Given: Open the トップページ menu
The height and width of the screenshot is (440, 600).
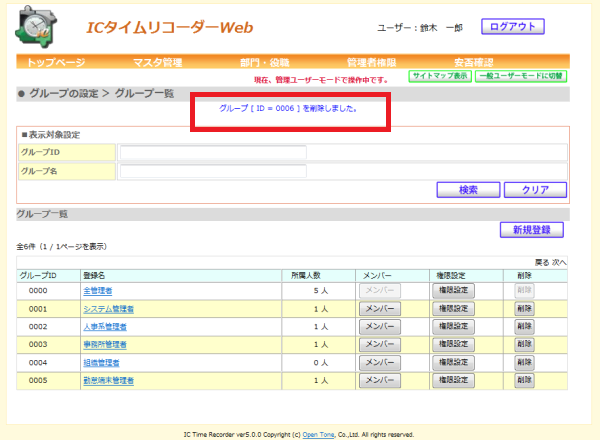Looking at the screenshot, I should tap(56, 62).
